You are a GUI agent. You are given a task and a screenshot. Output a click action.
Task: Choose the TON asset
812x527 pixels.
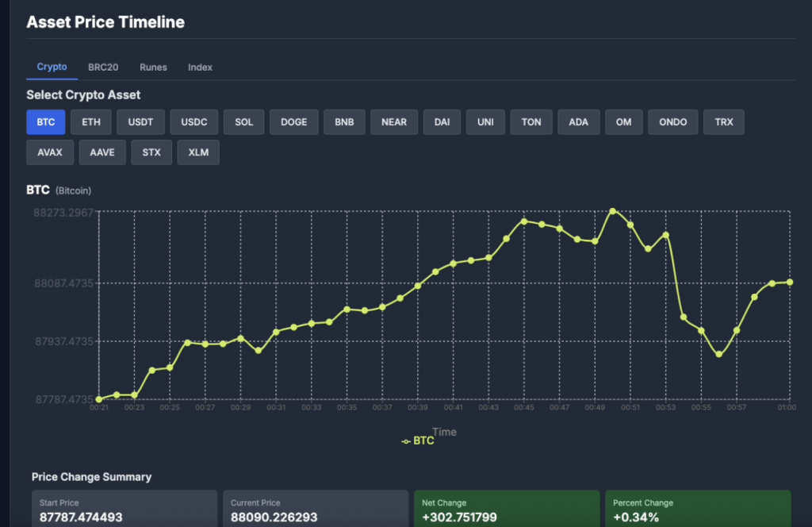pyautogui.click(x=531, y=122)
